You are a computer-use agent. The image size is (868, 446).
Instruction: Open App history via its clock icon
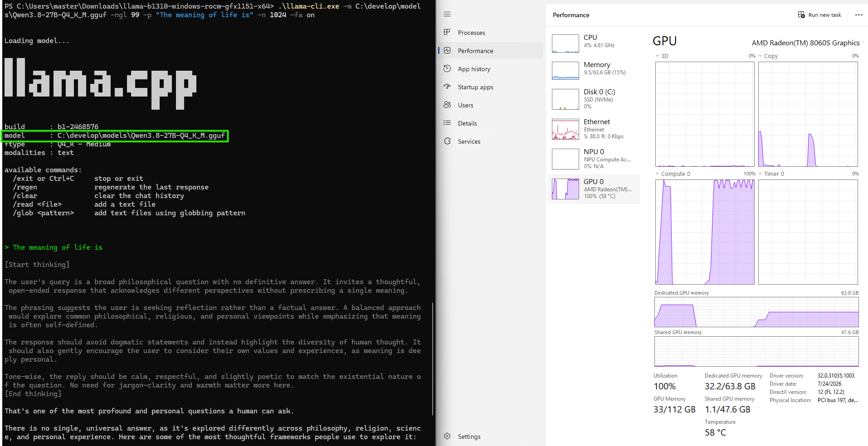click(447, 69)
